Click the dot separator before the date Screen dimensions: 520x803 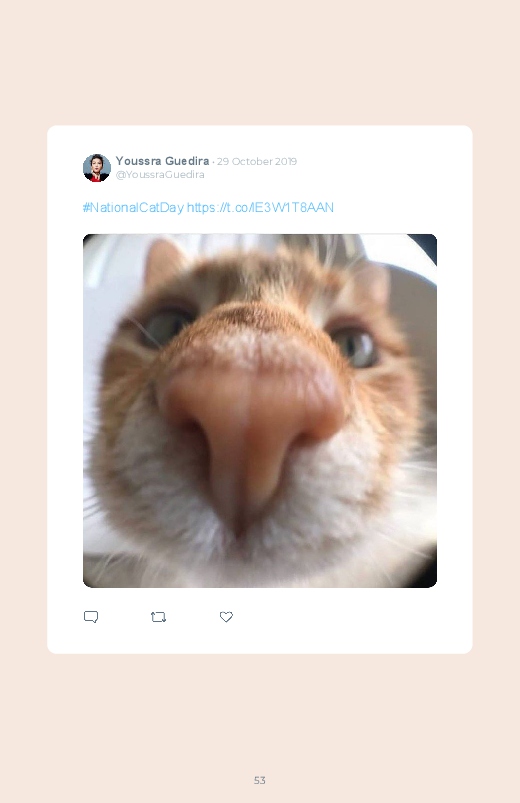click(x=213, y=162)
